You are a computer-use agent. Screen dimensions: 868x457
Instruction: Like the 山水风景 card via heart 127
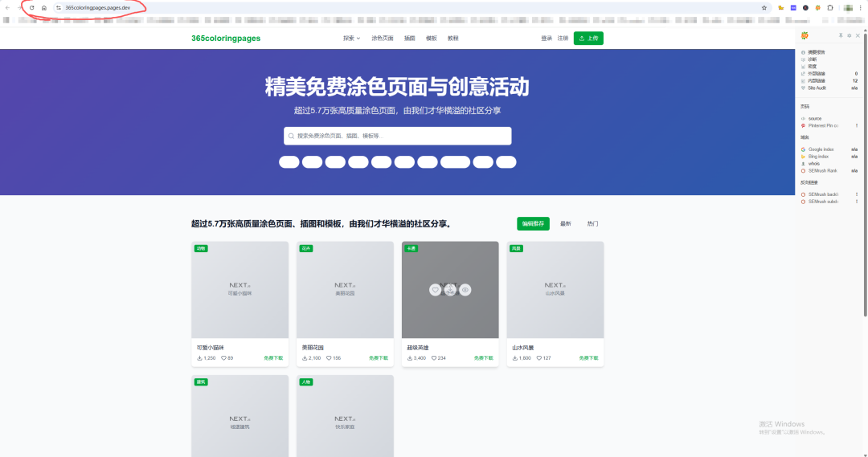click(x=539, y=358)
